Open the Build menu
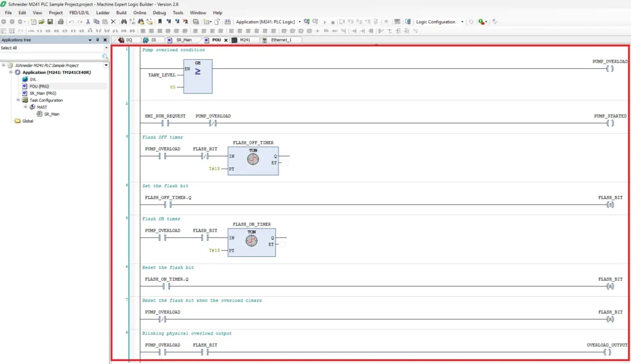The image size is (631, 364). (x=121, y=13)
